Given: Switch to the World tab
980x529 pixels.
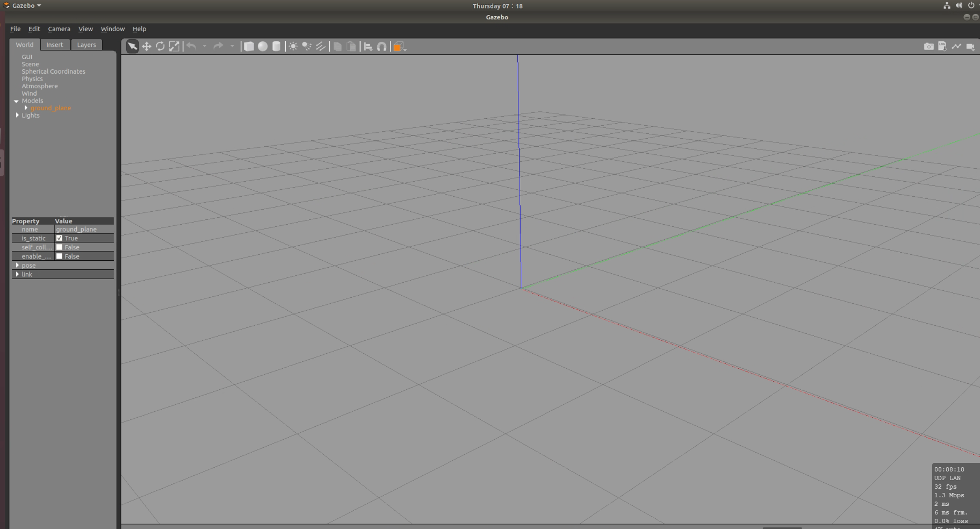Looking at the screenshot, I should (25, 45).
